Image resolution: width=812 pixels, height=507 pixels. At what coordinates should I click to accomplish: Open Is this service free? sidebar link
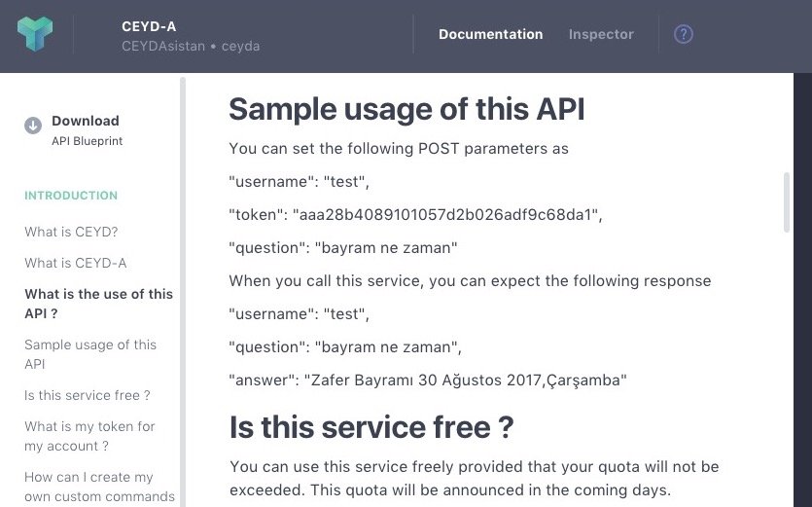pos(88,395)
